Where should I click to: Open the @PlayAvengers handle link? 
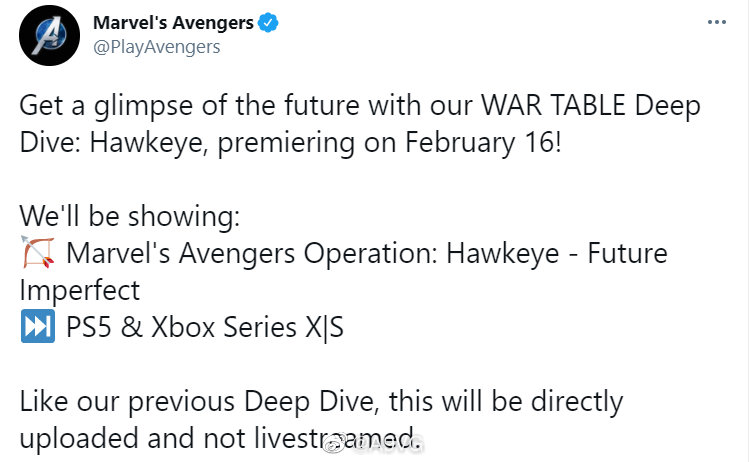[156, 46]
